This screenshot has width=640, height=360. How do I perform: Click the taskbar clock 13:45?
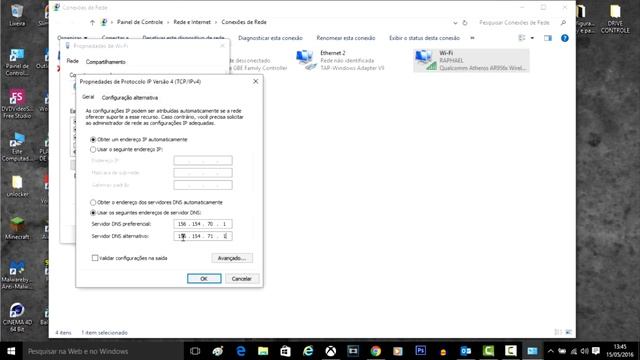pyautogui.click(x=620, y=351)
